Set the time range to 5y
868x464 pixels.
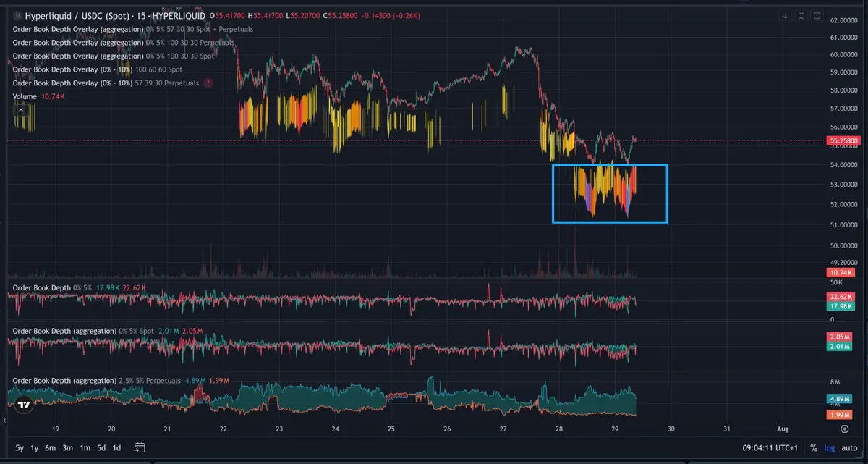(20, 448)
